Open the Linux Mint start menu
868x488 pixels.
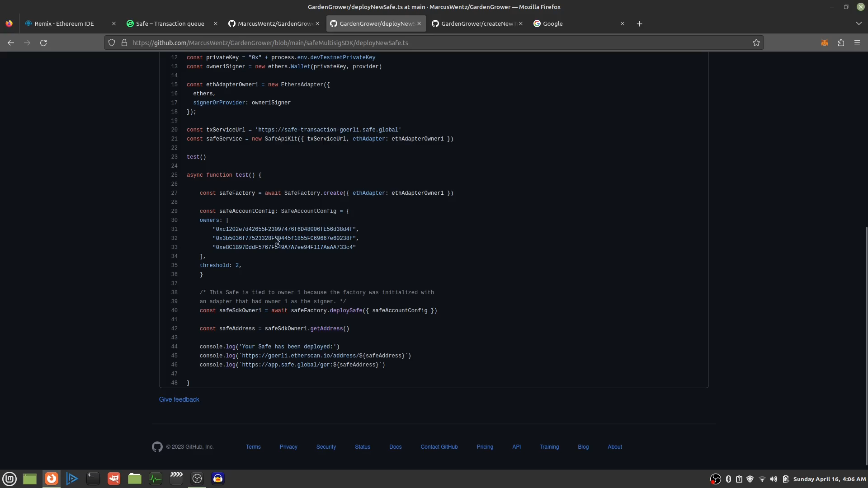[9, 479]
